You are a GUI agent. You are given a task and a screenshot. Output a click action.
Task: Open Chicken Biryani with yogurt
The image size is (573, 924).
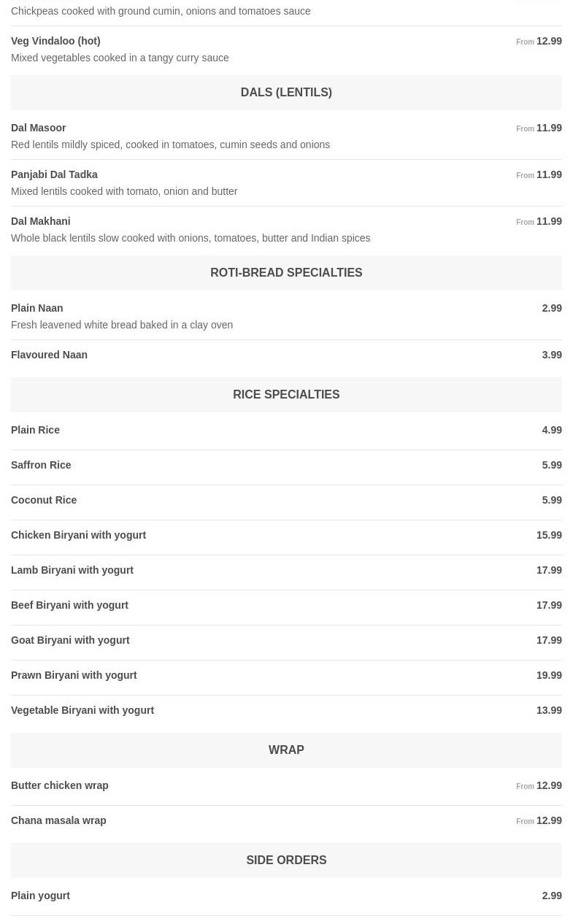[x=78, y=536]
